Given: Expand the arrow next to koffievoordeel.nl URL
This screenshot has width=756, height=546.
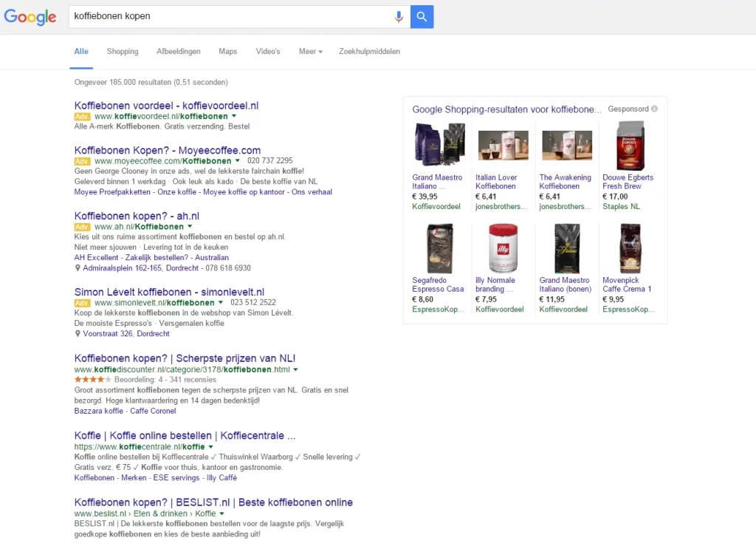Looking at the screenshot, I should point(234,117).
